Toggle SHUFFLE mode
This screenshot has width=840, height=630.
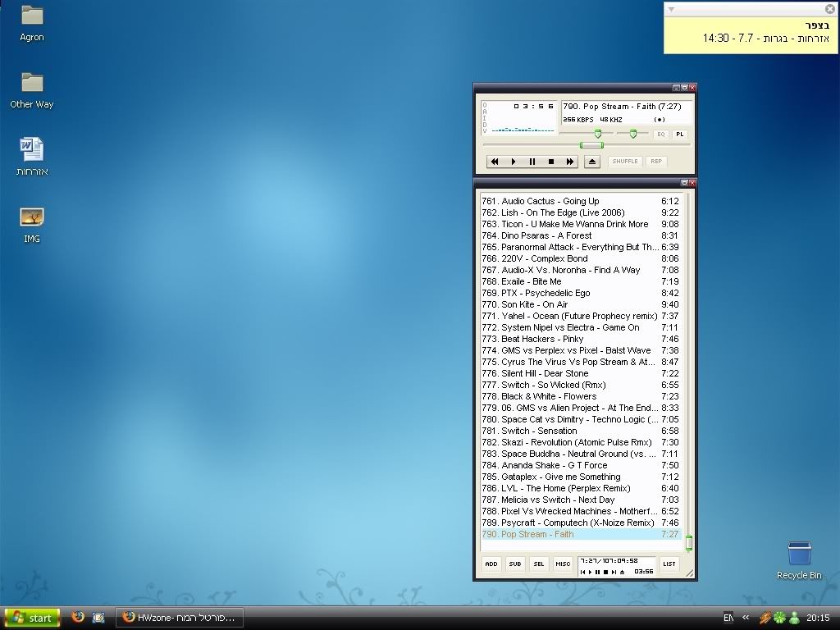coord(625,162)
